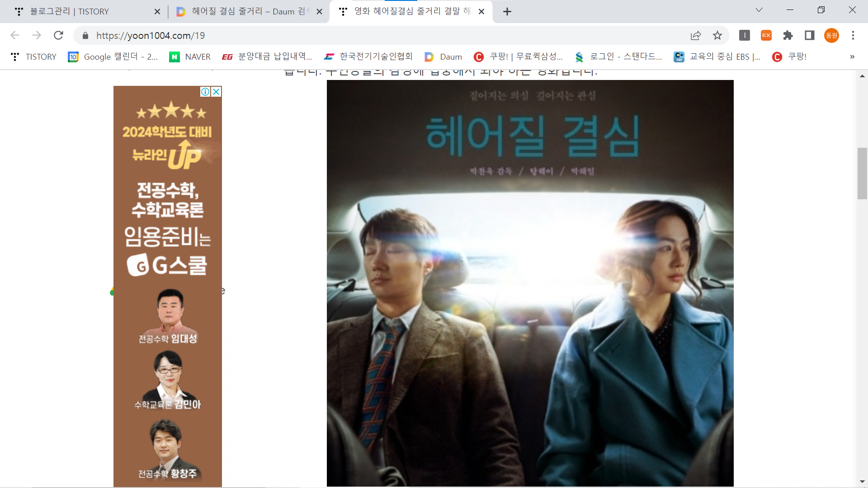Open the Chrome three-dot menu
The image size is (868, 488).
(x=853, y=35)
